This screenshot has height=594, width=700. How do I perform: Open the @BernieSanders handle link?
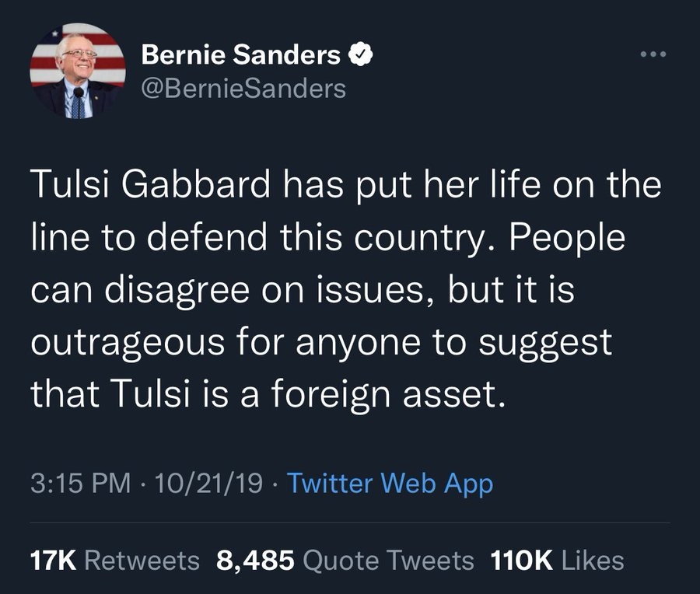[243, 89]
